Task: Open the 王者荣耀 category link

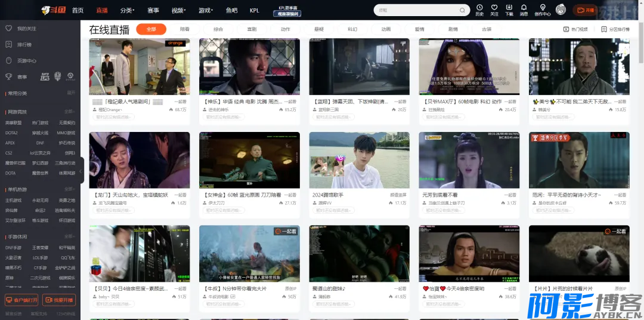Action: click(41, 248)
